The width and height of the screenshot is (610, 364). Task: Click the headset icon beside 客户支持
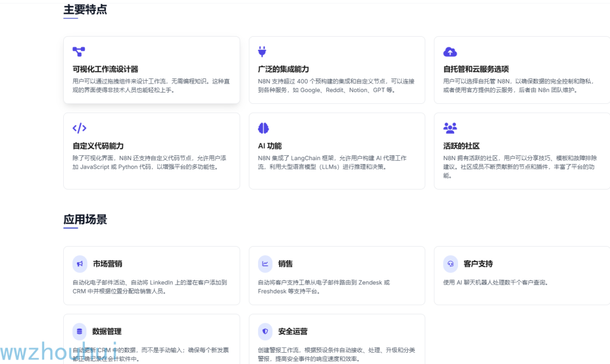tap(451, 264)
